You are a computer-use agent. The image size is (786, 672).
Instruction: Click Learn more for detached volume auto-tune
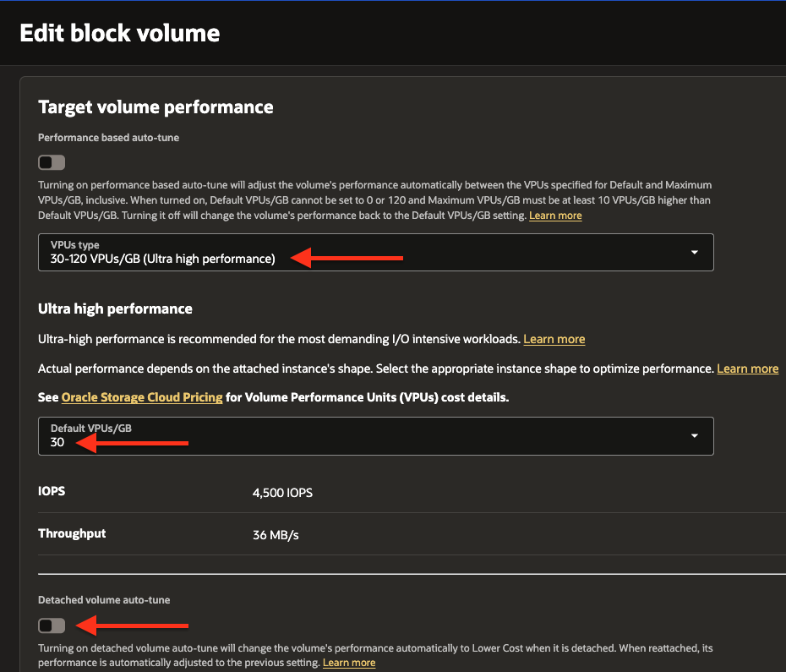pos(348,662)
